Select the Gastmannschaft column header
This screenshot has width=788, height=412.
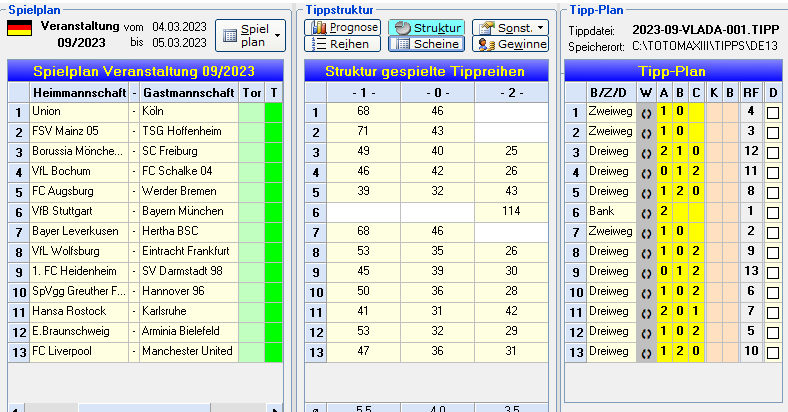[189, 93]
